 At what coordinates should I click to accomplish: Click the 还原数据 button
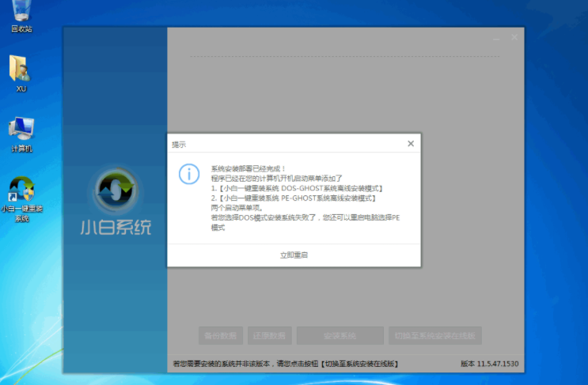coord(270,335)
